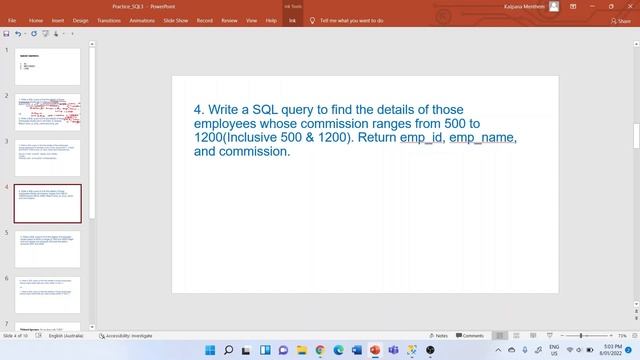Click the zoom out minus button
The image size is (640, 360).
pyautogui.click(x=562, y=336)
